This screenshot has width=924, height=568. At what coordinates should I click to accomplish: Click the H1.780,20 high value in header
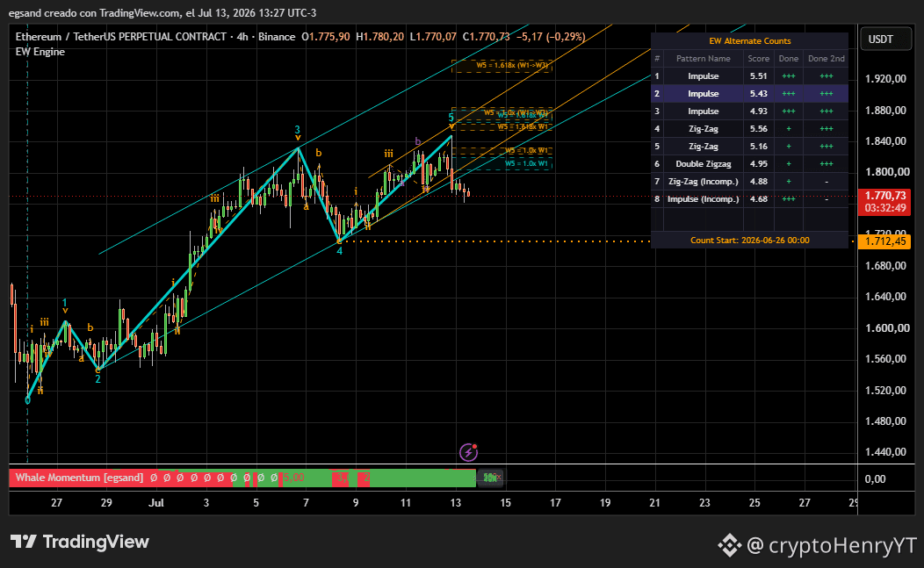(380, 37)
